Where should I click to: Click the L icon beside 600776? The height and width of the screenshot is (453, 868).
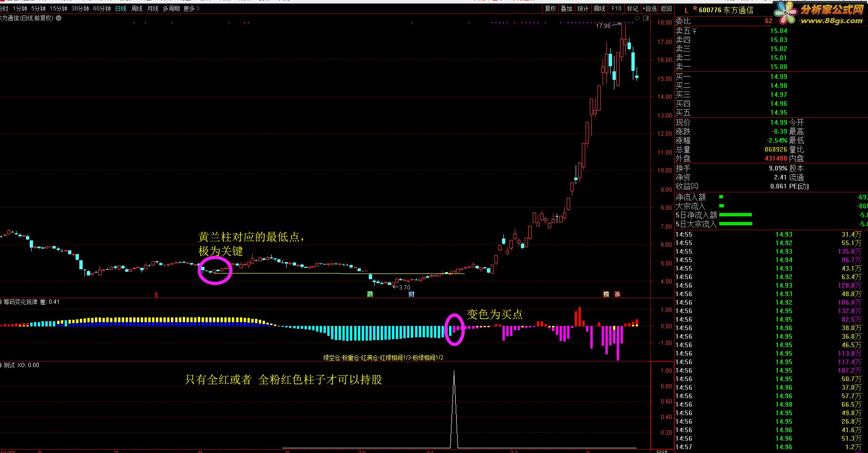(x=686, y=10)
